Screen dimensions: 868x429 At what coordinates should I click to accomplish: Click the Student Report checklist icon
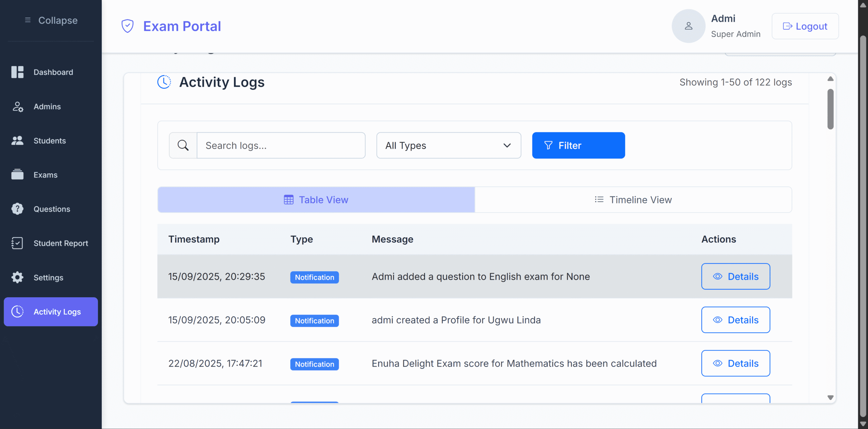coord(17,243)
